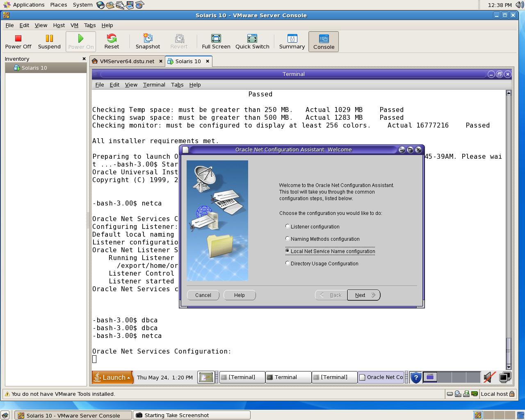Click the blue shield help icon in Solaris panel
The height and width of the screenshot is (420, 525).
click(x=415, y=377)
